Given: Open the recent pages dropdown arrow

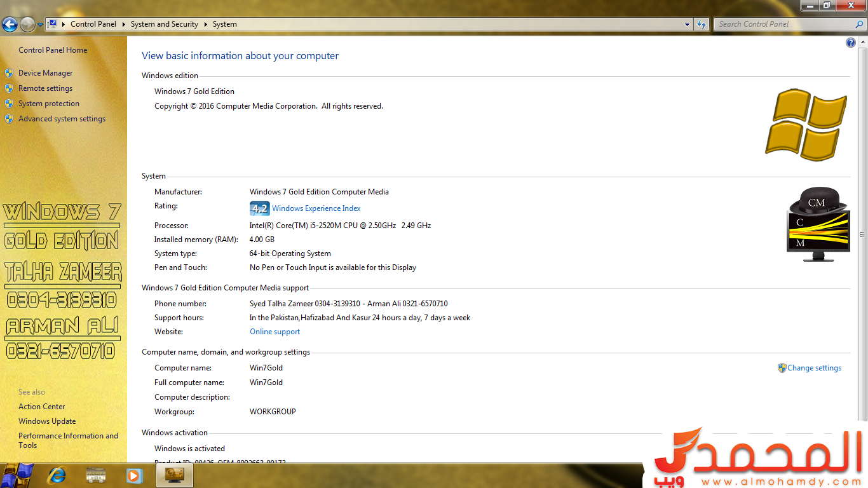Looking at the screenshot, I should point(40,24).
